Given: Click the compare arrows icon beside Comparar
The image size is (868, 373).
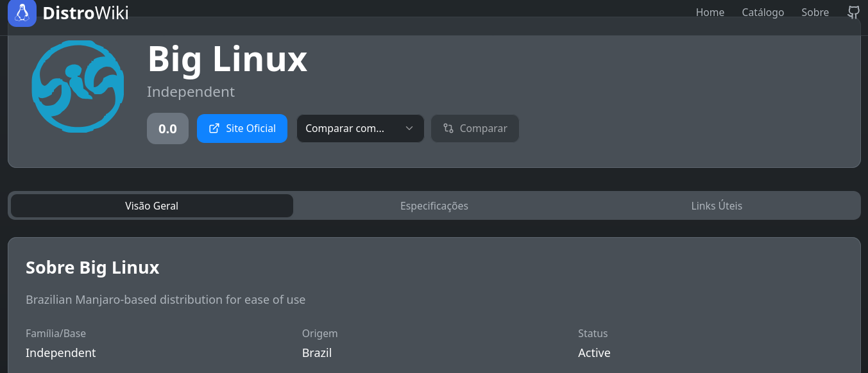Looking at the screenshot, I should 448,128.
